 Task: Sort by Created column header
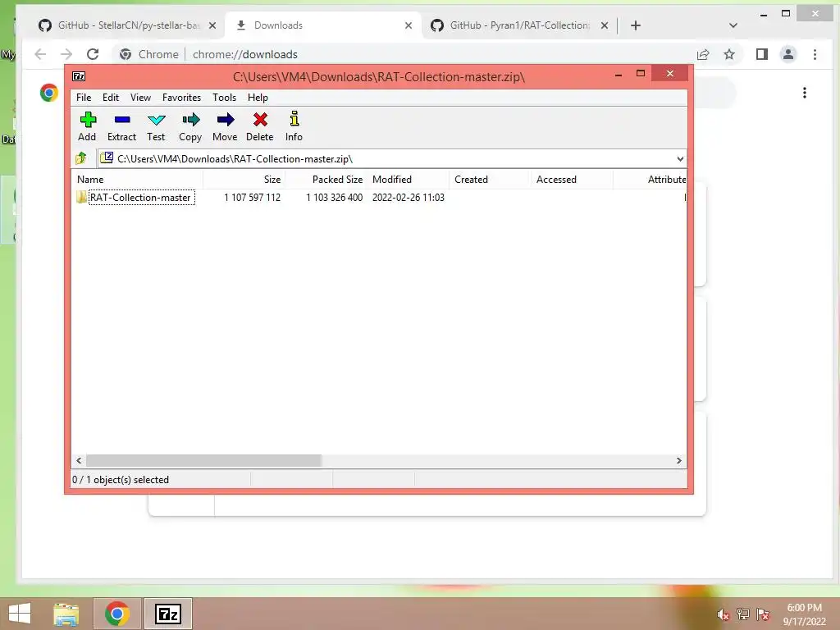pos(490,180)
